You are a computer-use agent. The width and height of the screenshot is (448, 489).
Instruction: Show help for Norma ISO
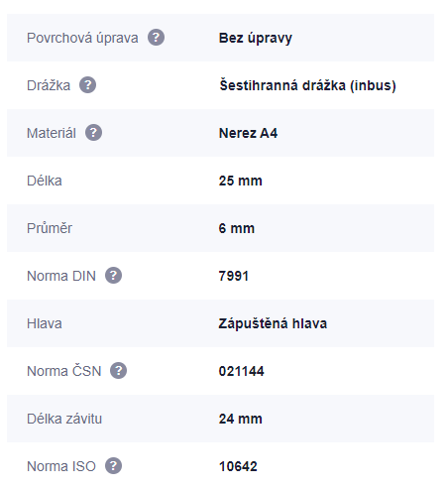click(x=113, y=466)
